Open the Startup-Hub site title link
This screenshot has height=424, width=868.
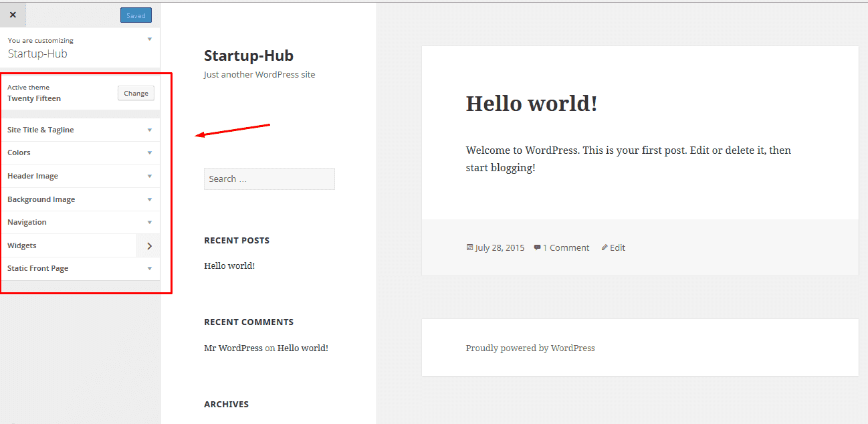248,56
